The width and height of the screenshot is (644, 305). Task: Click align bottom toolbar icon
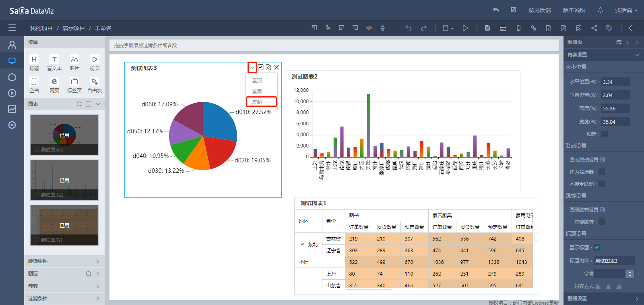tap(328, 28)
